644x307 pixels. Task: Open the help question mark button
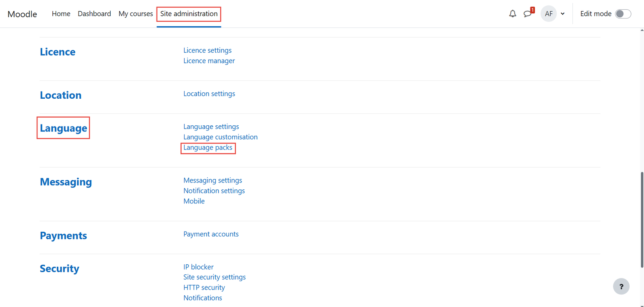point(621,286)
